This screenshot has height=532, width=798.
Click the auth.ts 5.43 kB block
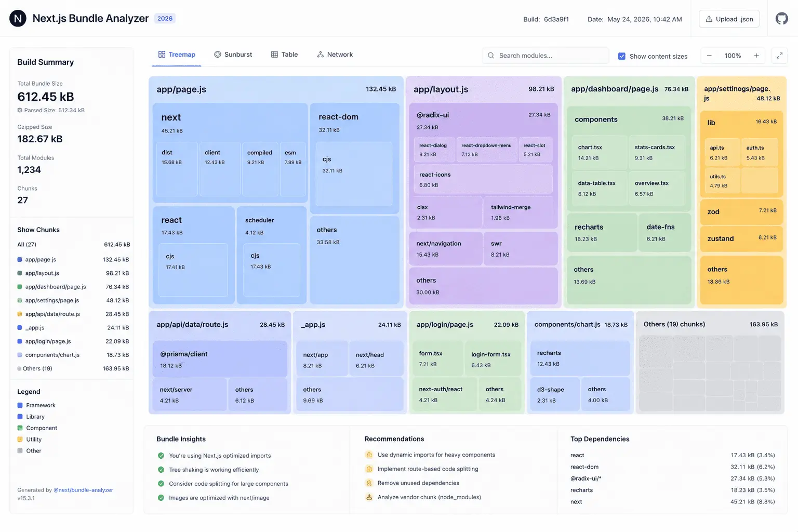(x=760, y=152)
